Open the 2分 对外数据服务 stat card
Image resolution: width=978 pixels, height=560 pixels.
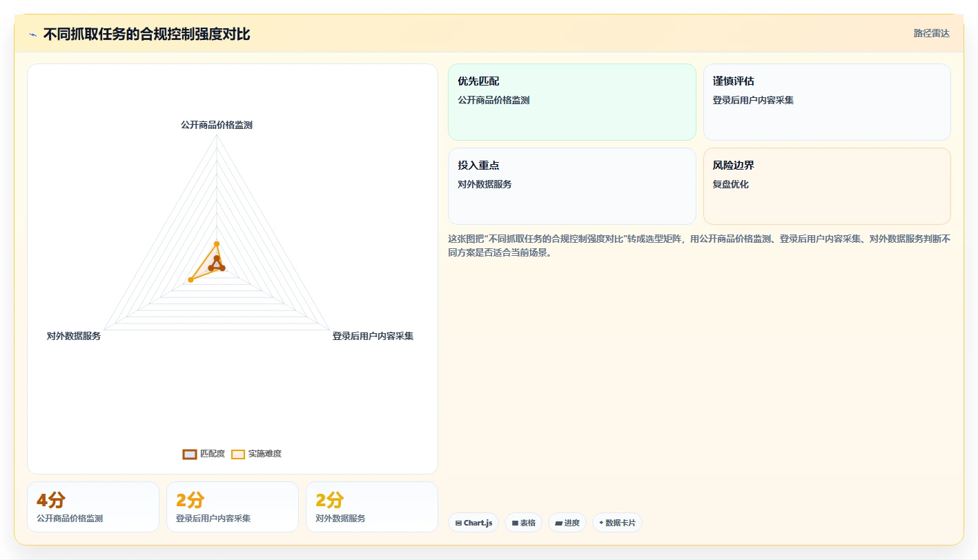click(372, 507)
